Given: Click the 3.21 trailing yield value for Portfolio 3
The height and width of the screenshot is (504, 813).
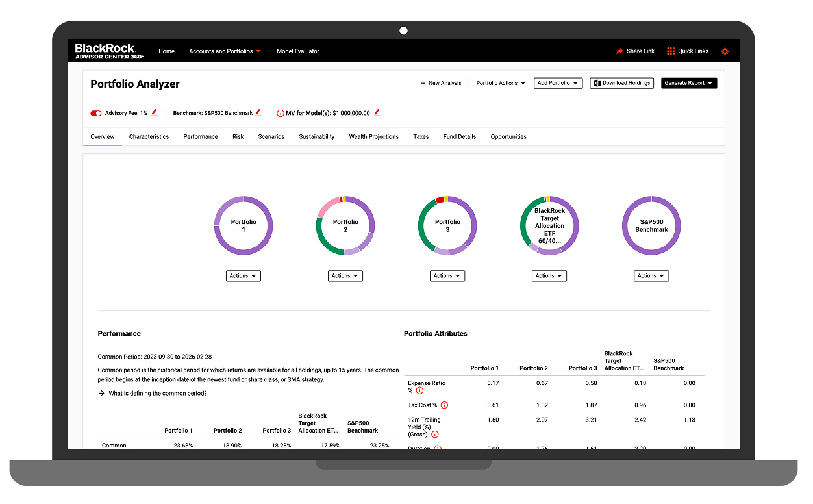Looking at the screenshot, I should (592, 420).
